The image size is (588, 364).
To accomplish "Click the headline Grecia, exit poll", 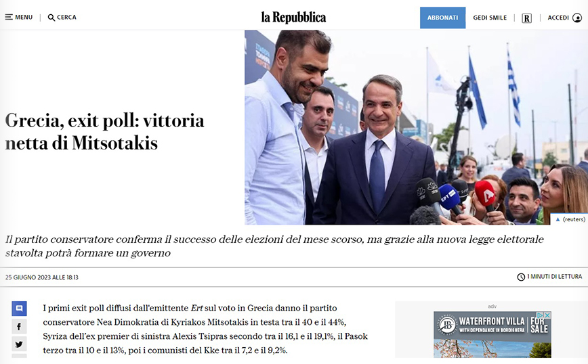I will coord(104,132).
